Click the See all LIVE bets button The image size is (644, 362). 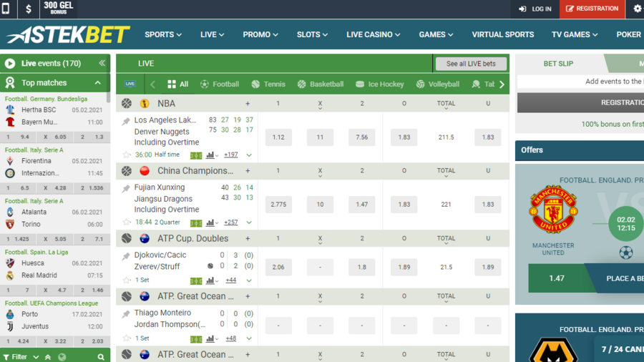tap(471, 64)
